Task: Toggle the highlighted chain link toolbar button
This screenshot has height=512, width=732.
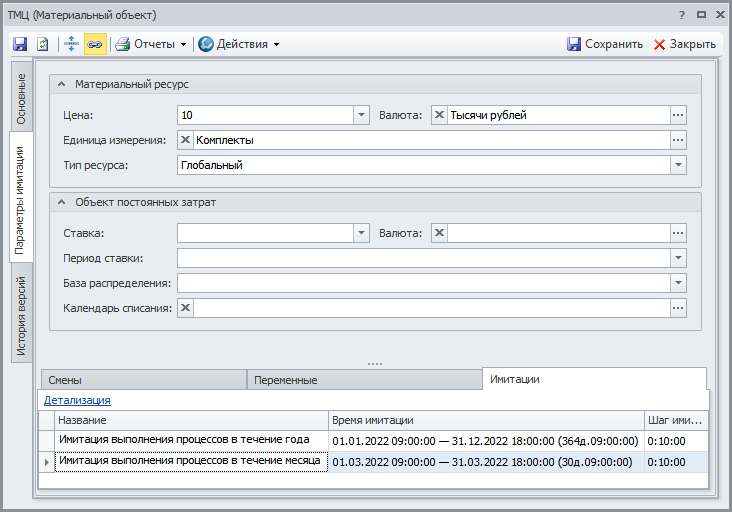Action: 95,44
